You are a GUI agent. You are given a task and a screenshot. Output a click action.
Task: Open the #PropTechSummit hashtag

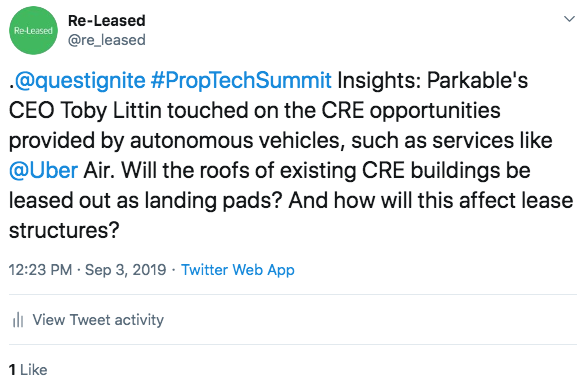pos(241,81)
